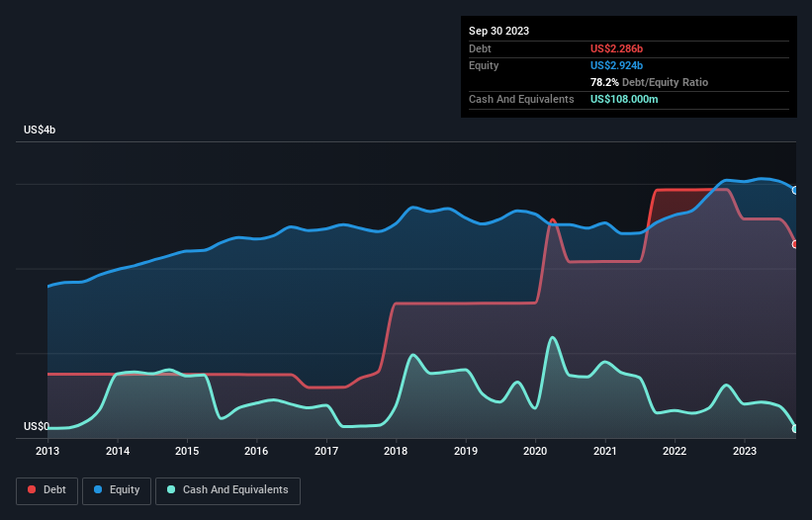Click the US$2.286b debt value
The height and width of the screenshot is (520, 812).
coord(616,48)
